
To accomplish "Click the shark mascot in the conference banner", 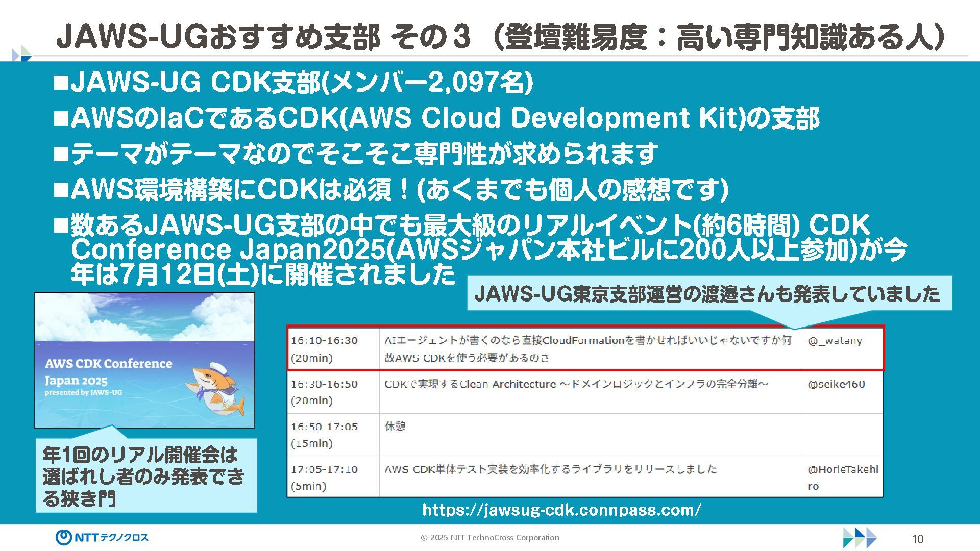I will [x=216, y=389].
